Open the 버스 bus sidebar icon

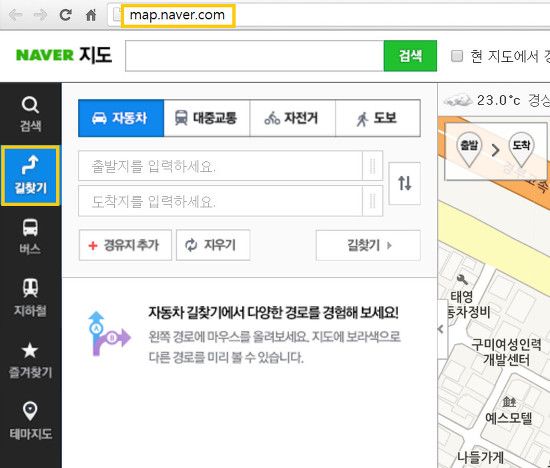click(x=31, y=236)
